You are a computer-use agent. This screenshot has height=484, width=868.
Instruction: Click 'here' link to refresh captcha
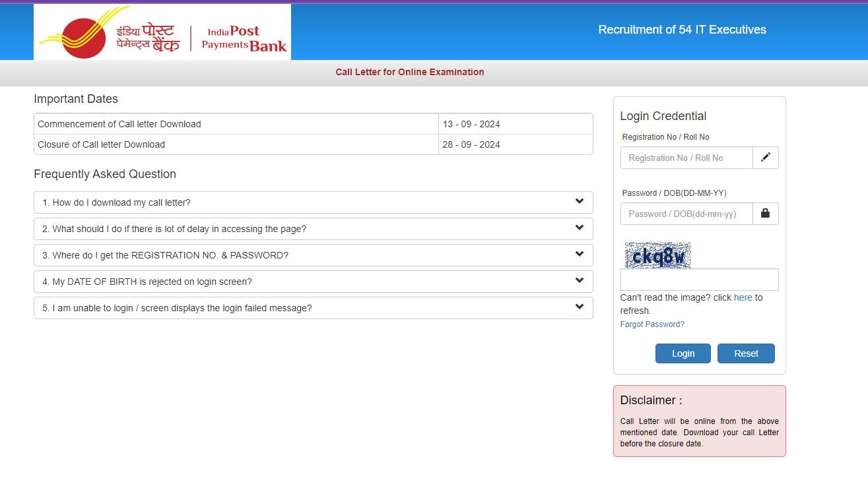point(743,297)
